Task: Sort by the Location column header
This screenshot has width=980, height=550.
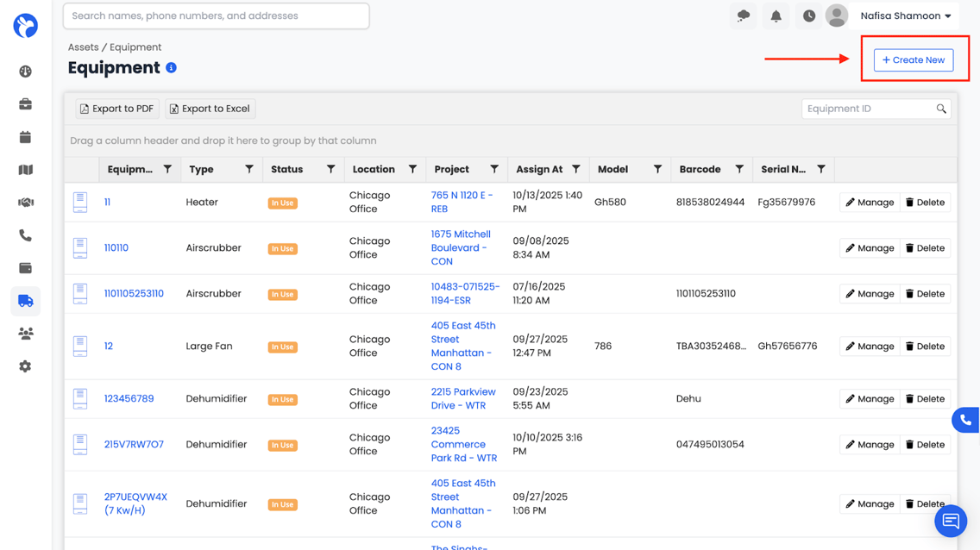Action: (374, 169)
